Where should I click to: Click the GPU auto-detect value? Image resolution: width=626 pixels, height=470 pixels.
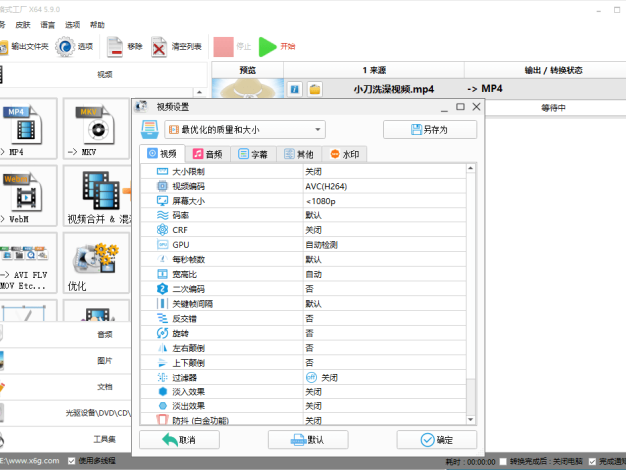click(x=321, y=245)
